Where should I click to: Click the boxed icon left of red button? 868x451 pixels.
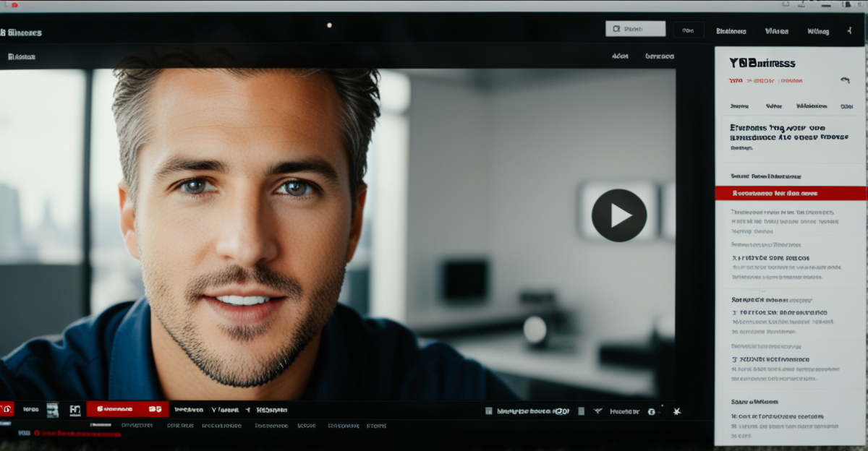75,410
